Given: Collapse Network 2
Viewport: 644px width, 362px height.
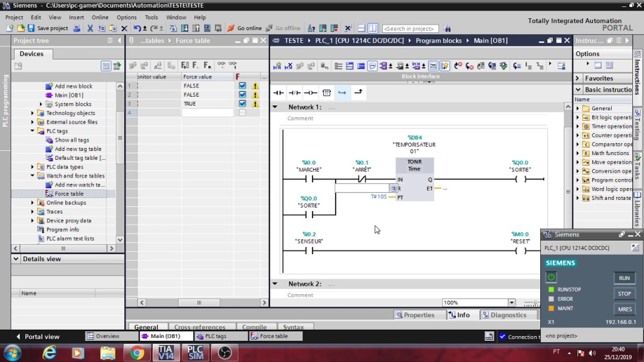Looking at the screenshot, I should pyautogui.click(x=275, y=284).
